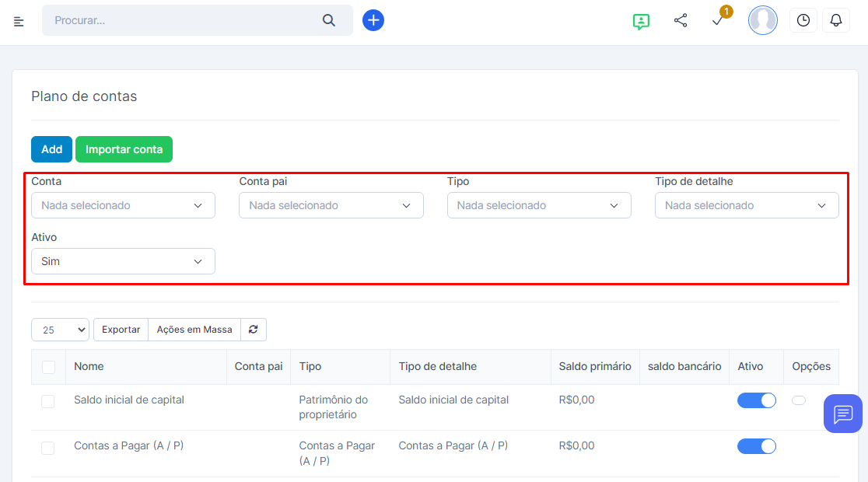Click the blue plus quick-create icon
The height and width of the screenshot is (482, 868).
[x=373, y=20]
